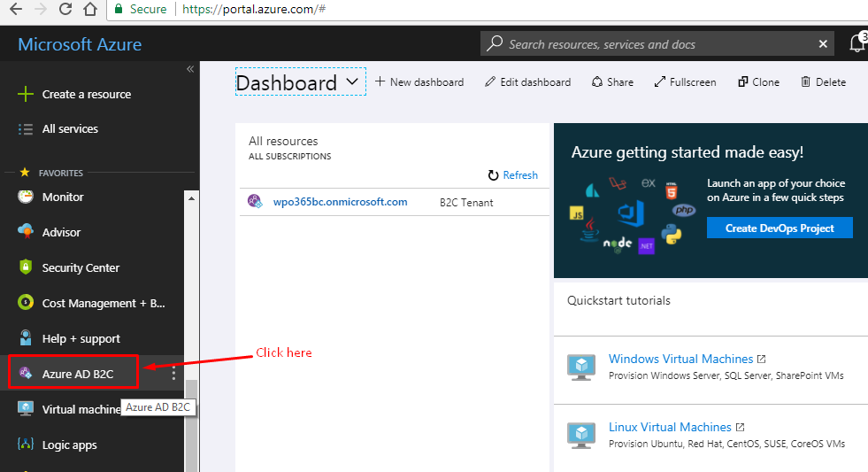Screen dimensions: 868x472
Task: Click the portal.azure.com address bar
Action: [x=488, y=10]
